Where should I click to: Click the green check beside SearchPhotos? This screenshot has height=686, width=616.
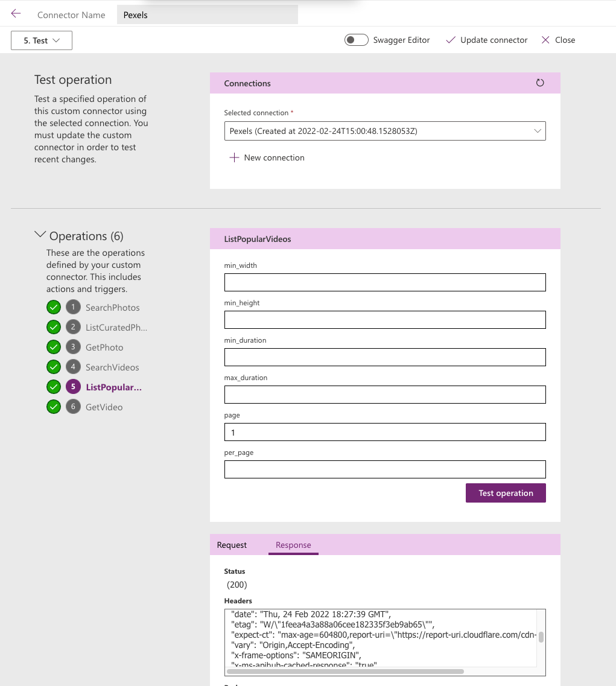[x=53, y=307]
